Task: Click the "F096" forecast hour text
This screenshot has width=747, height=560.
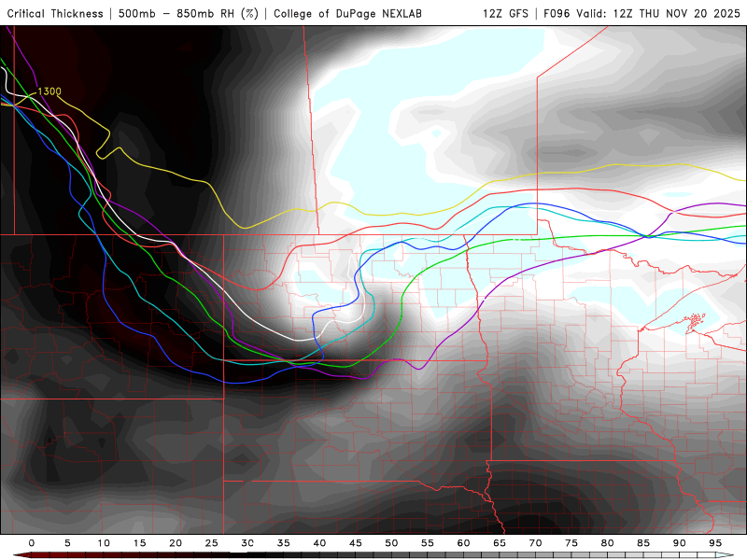Action: click(x=557, y=14)
